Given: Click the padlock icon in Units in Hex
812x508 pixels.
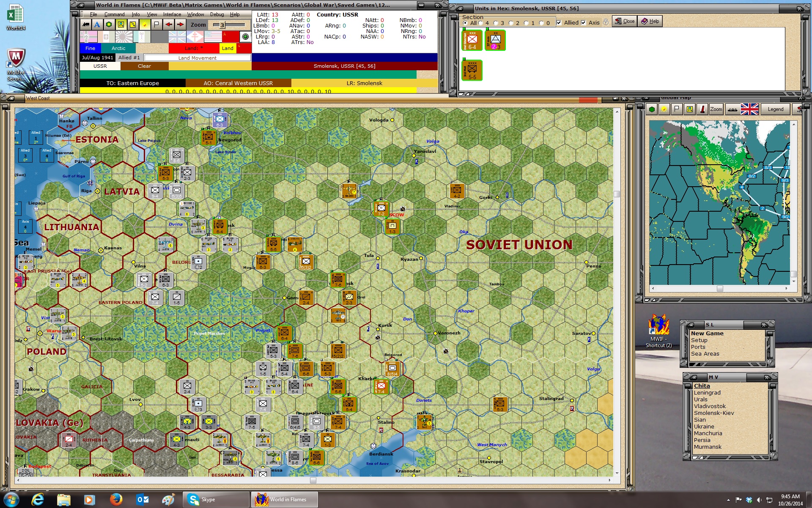Looking at the screenshot, I should coord(606,22).
